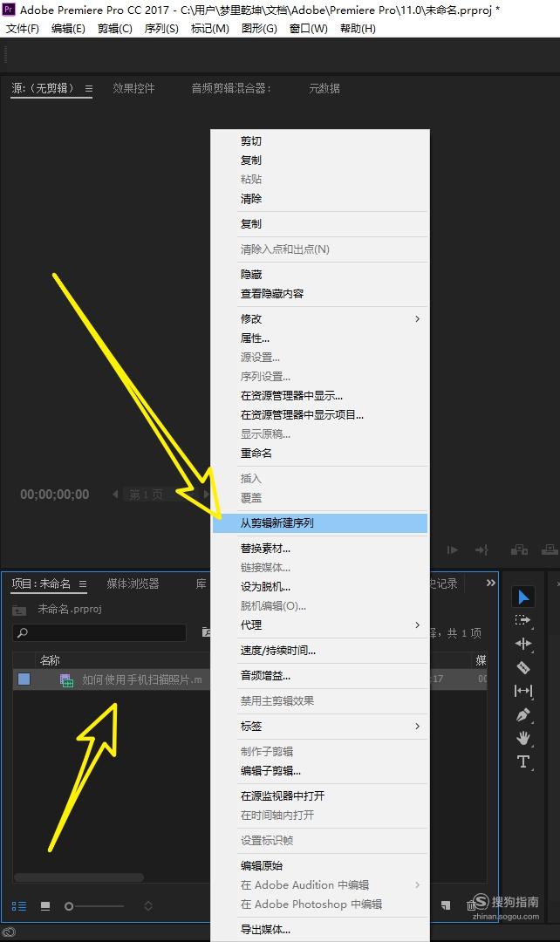
Task: Select the Type tool
Action: click(x=523, y=761)
